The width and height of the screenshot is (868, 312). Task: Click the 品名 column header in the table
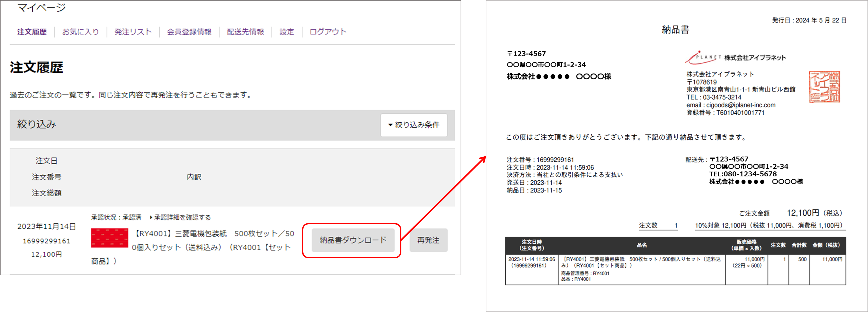coord(642,245)
